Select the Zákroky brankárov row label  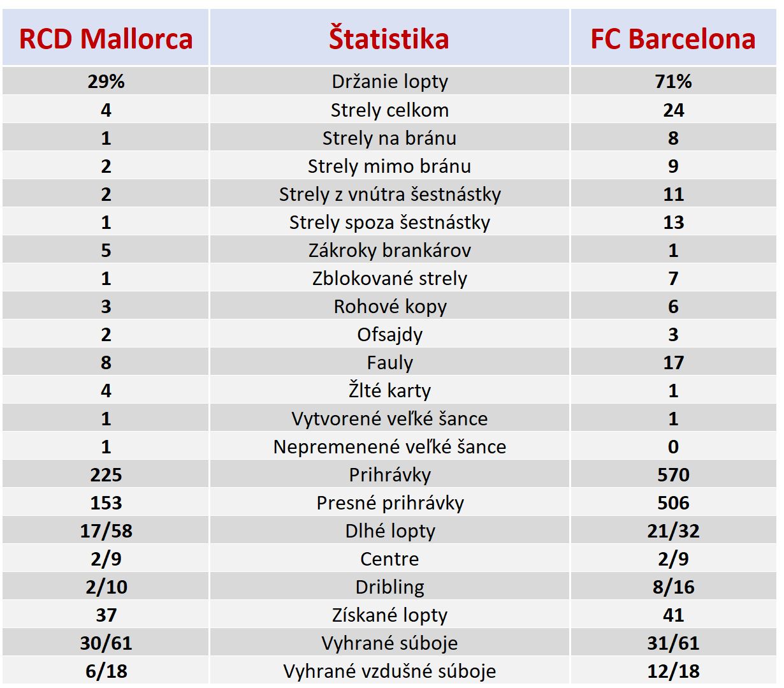[389, 250]
